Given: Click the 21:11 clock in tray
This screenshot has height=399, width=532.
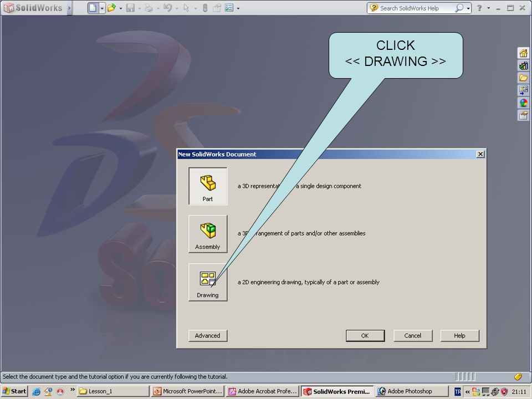Looking at the screenshot, I should [x=519, y=392].
